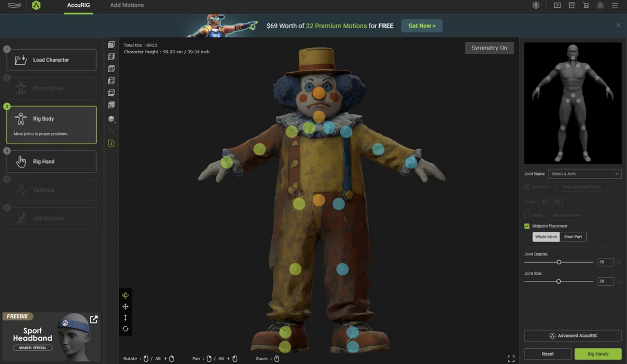The image size is (627, 364).
Task: Select the green elbow joint marker
Action: pyautogui.click(x=260, y=149)
